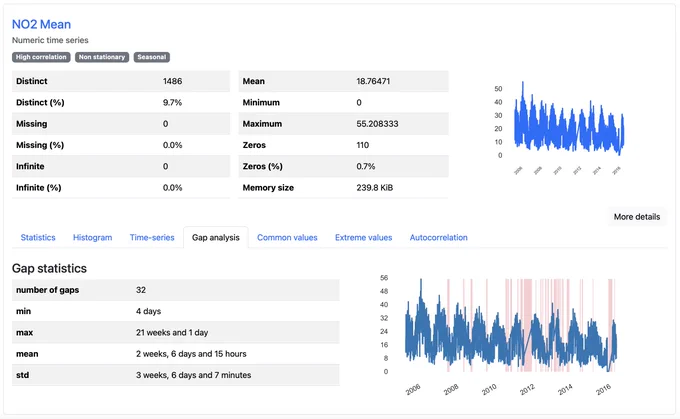Select the Distinct value 1486
The height and width of the screenshot is (419, 680).
(x=172, y=81)
